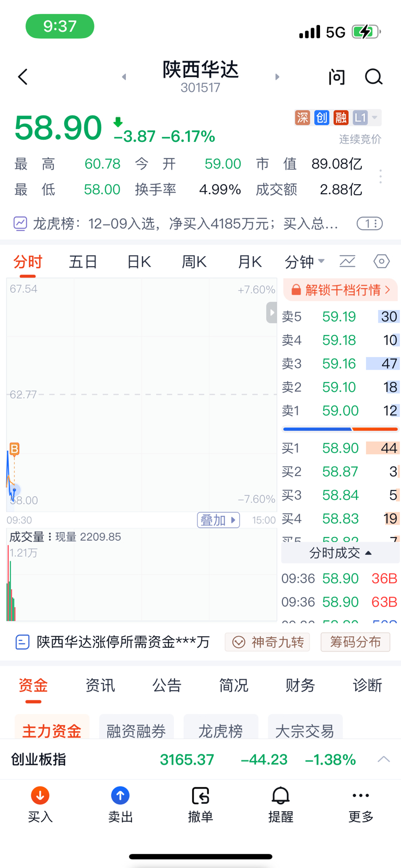The height and width of the screenshot is (868, 401).
Task: Collapse the order book with arrow handle
Action: pyautogui.click(x=272, y=313)
